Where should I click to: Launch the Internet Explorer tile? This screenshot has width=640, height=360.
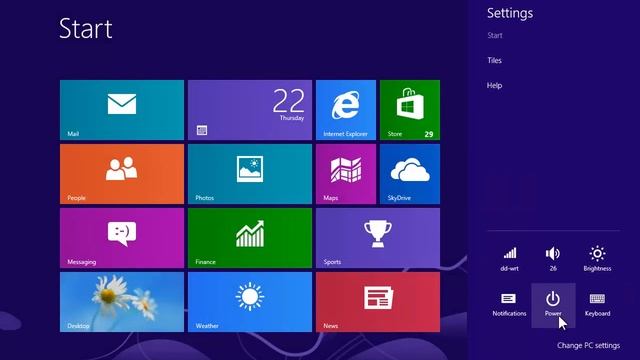pos(346,110)
